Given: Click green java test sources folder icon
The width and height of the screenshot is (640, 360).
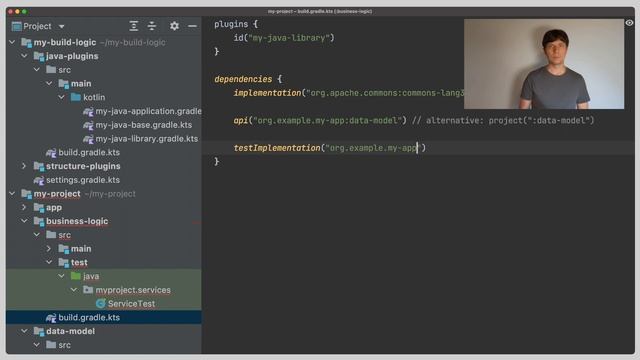Looking at the screenshot, I should (x=76, y=276).
